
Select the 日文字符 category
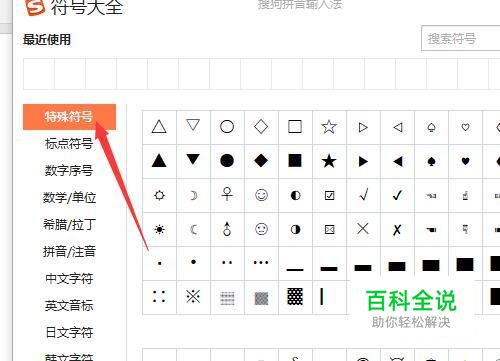(69, 332)
